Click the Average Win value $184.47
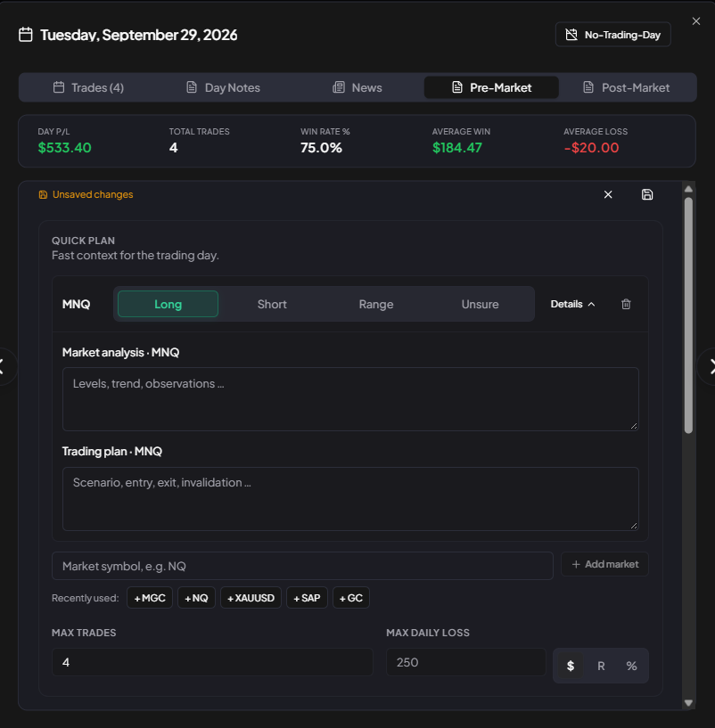Screen dimensions: 715x728 click(x=457, y=148)
